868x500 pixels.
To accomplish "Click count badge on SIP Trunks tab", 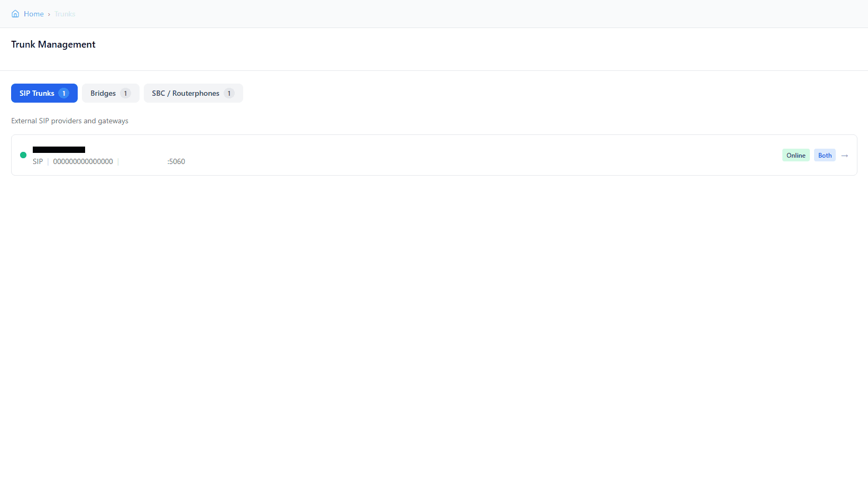I will [64, 93].
